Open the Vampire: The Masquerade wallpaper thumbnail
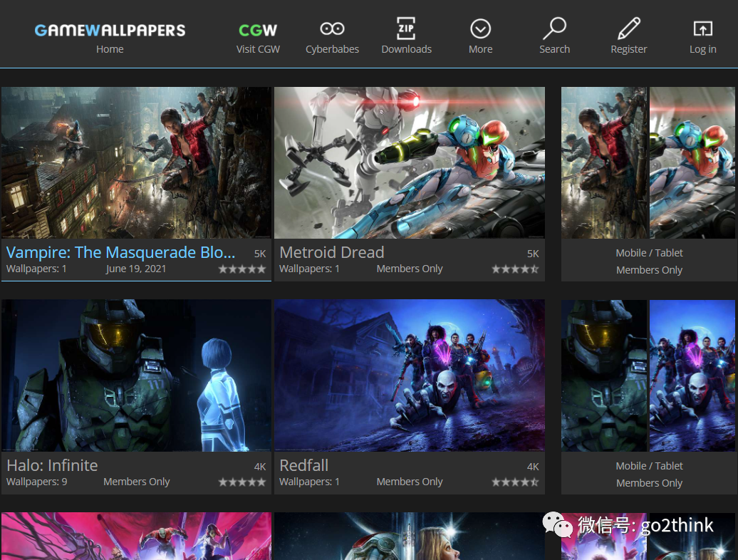This screenshot has height=560, width=738. [x=136, y=162]
